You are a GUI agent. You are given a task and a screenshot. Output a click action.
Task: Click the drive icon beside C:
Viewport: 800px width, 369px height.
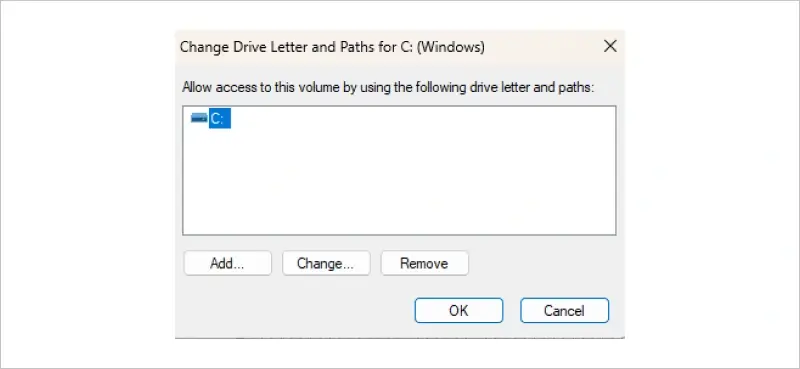coord(199,118)
